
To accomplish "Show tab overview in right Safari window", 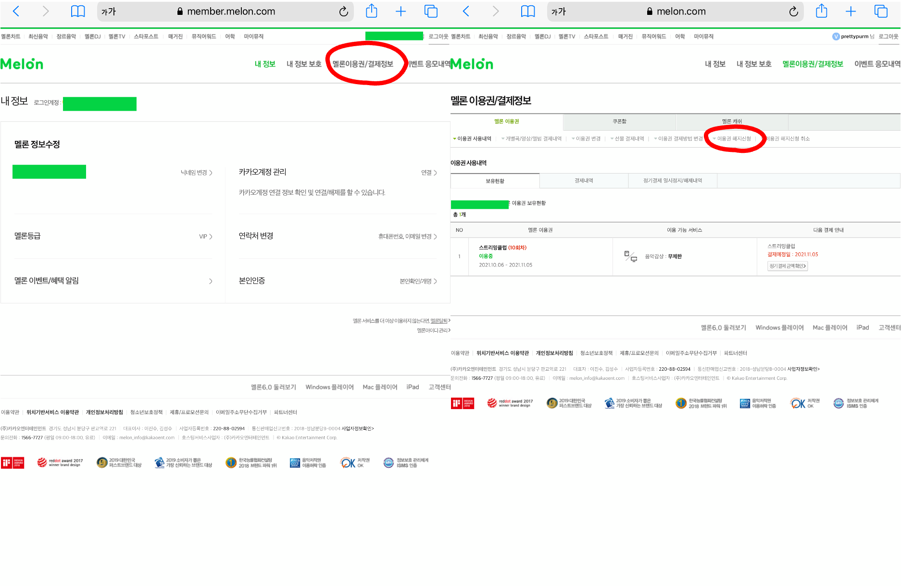I will tap(881, 12).
